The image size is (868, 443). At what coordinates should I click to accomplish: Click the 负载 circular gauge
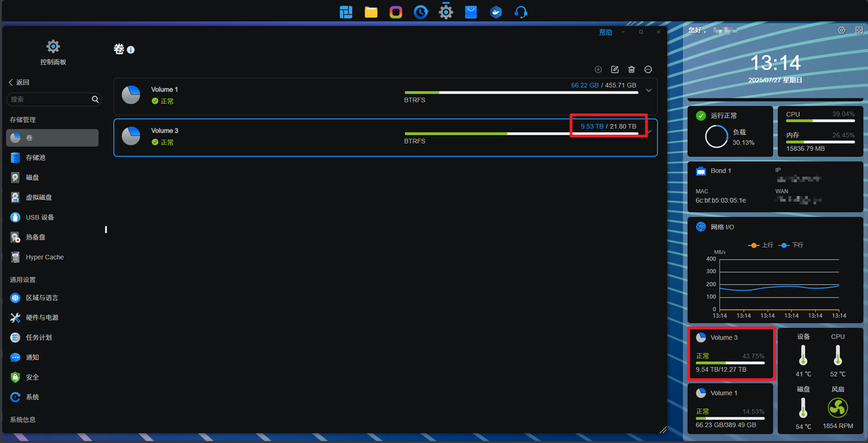717,137
